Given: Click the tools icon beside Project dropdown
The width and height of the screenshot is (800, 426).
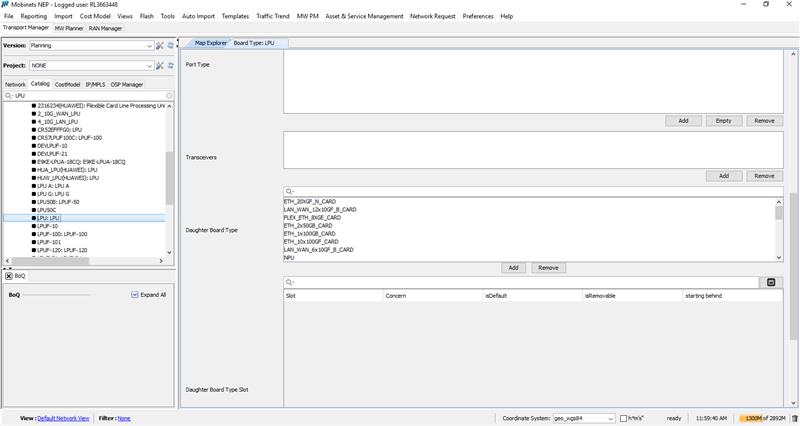Looking at the screenshot, I should click(x=160, y=66).
